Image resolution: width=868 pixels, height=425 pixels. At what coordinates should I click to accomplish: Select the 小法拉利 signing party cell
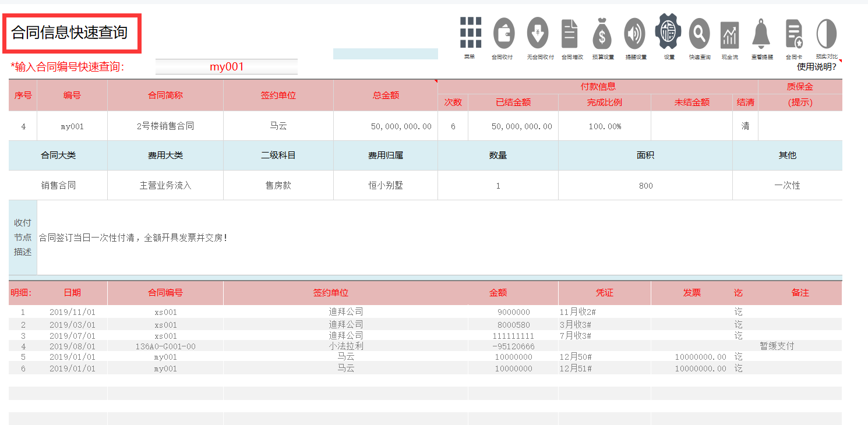[345, 346]
